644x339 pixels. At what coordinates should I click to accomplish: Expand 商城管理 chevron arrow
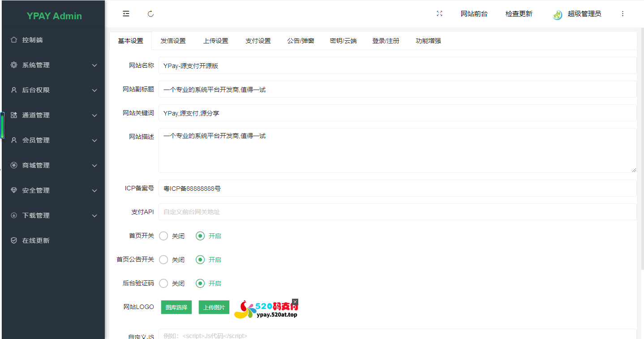(94, 166)
